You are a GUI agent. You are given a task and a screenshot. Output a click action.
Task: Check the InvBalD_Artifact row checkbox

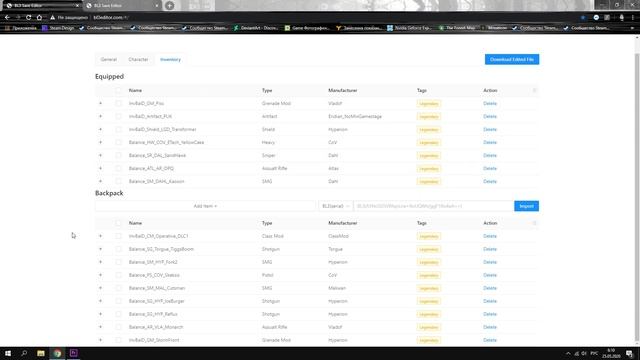[118, 117]
